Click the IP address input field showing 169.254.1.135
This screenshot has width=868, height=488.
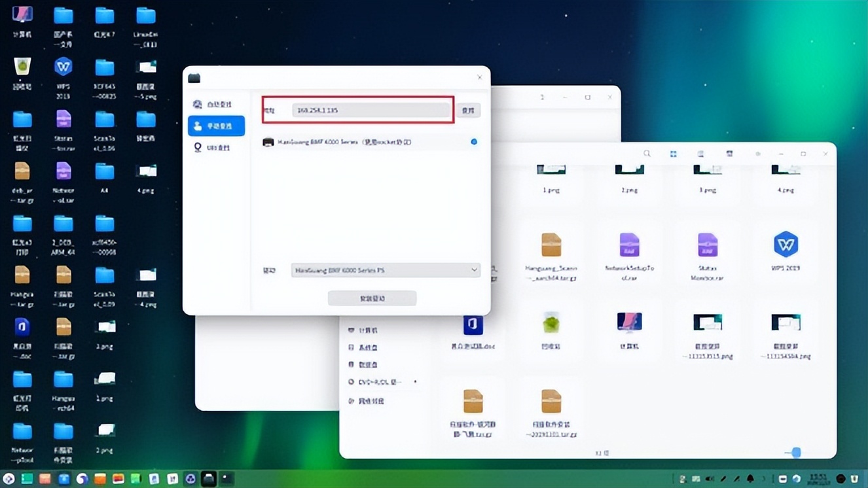[372, 110]
